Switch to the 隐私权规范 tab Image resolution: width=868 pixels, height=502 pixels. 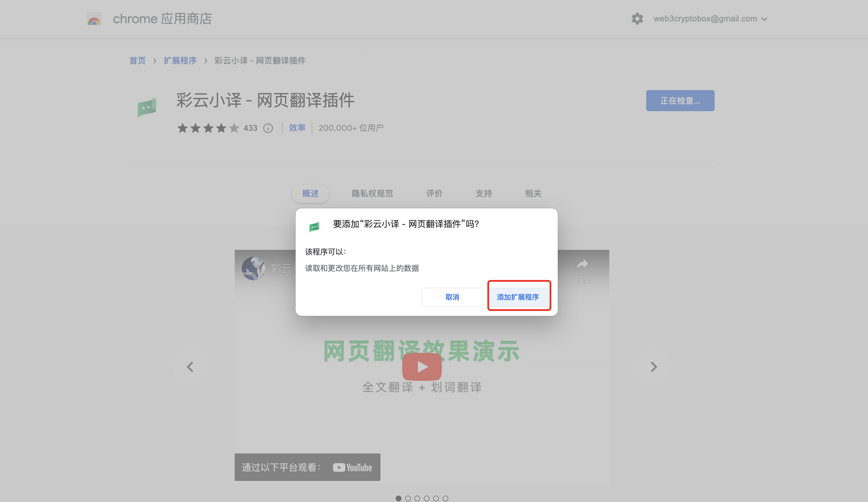tap(372, 193)
